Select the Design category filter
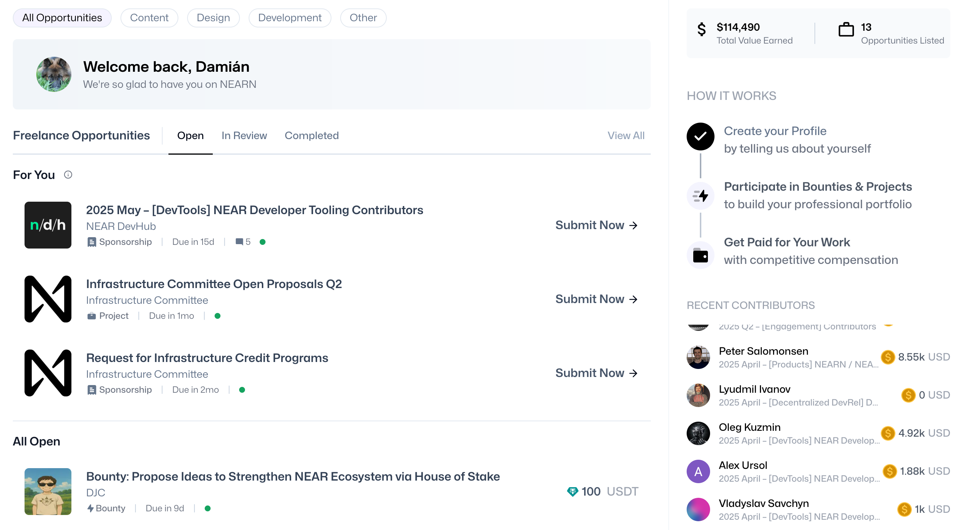This screenshot has height=530, width=980. click(x=214, y=18)
